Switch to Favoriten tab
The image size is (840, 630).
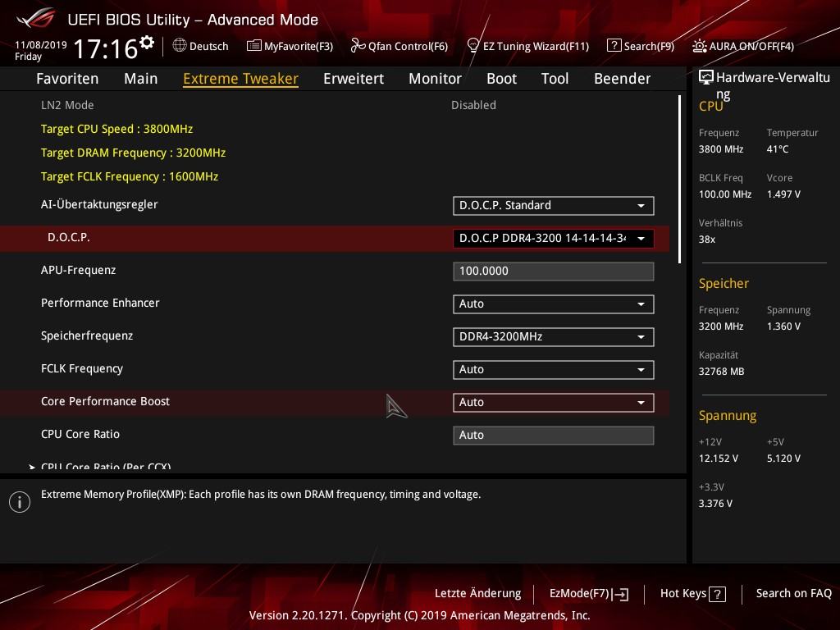tap(67, 79)
